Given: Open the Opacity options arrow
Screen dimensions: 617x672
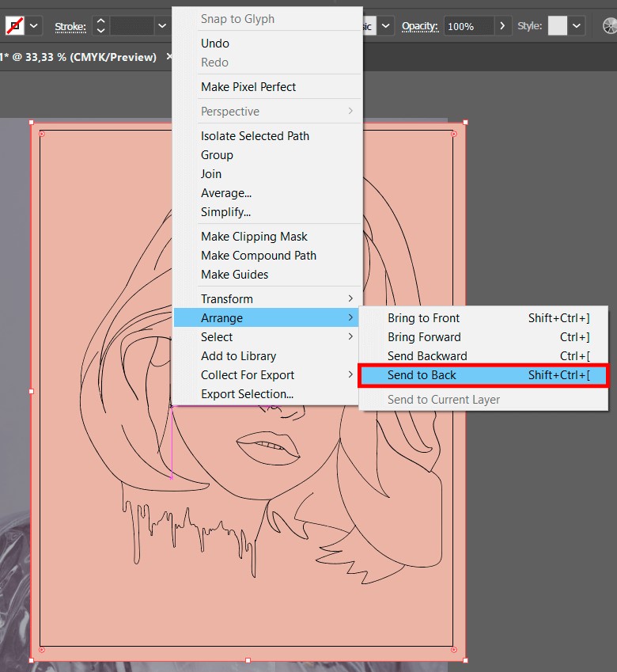Looking at the screenshot, I should pyautogui.click(x=503, y=26).
